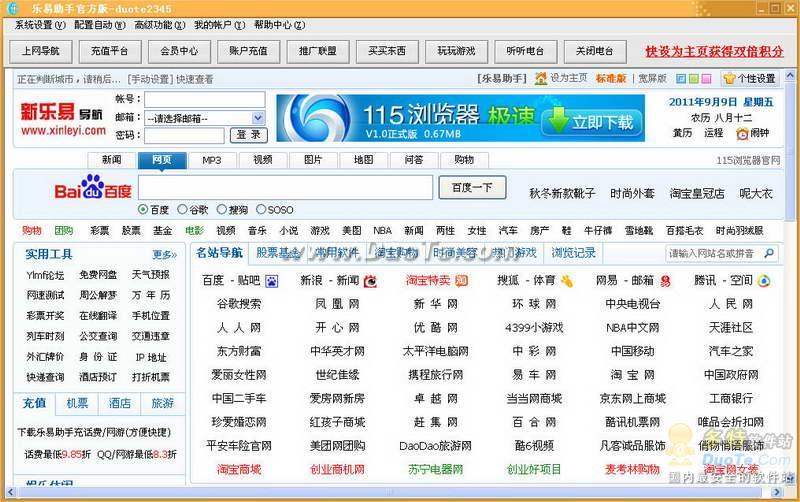Open the 浏览记录 tab

(x=573, y=253)
